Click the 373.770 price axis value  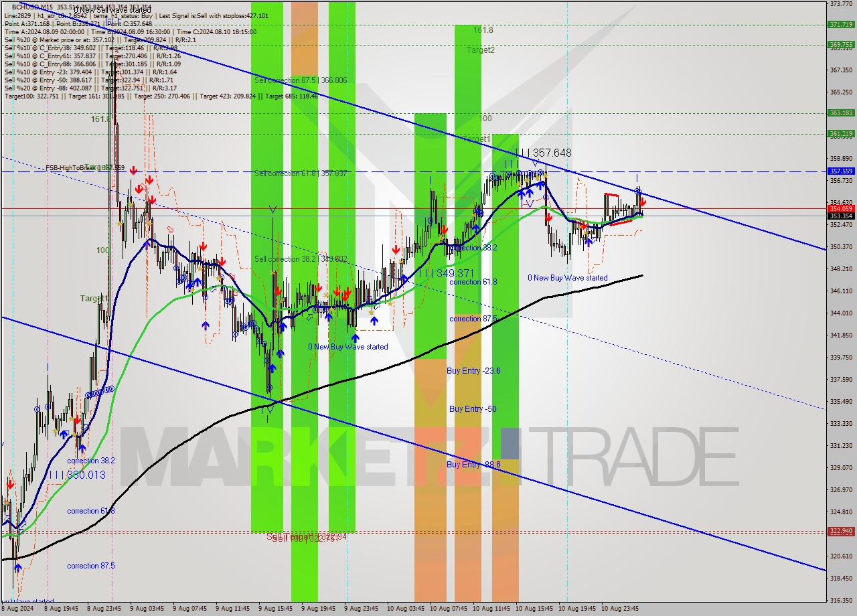[x=842, y=4]
